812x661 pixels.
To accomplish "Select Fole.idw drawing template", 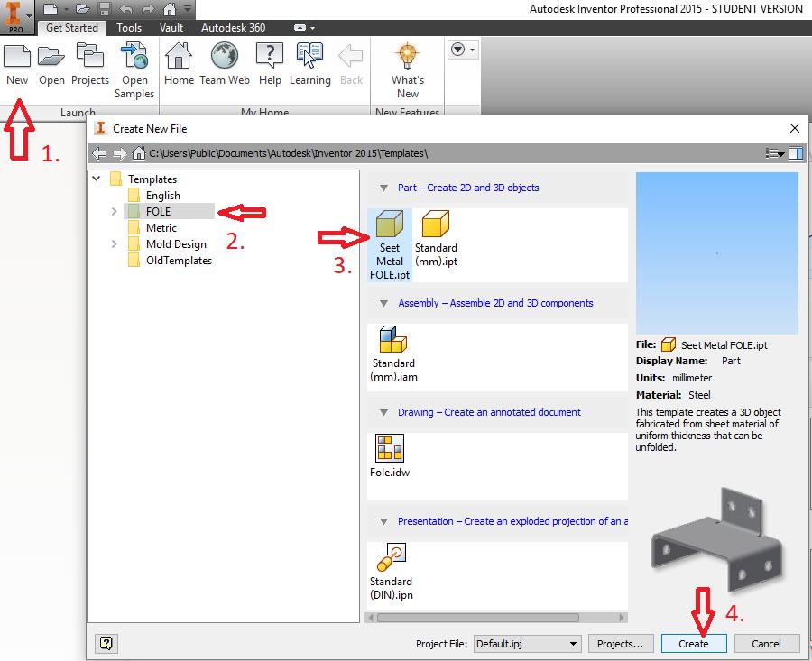I will coord(390,455).
